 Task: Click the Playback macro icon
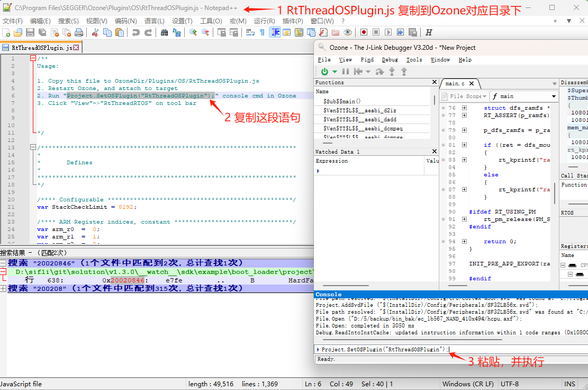pyautogui.click(x=388, y=33)
